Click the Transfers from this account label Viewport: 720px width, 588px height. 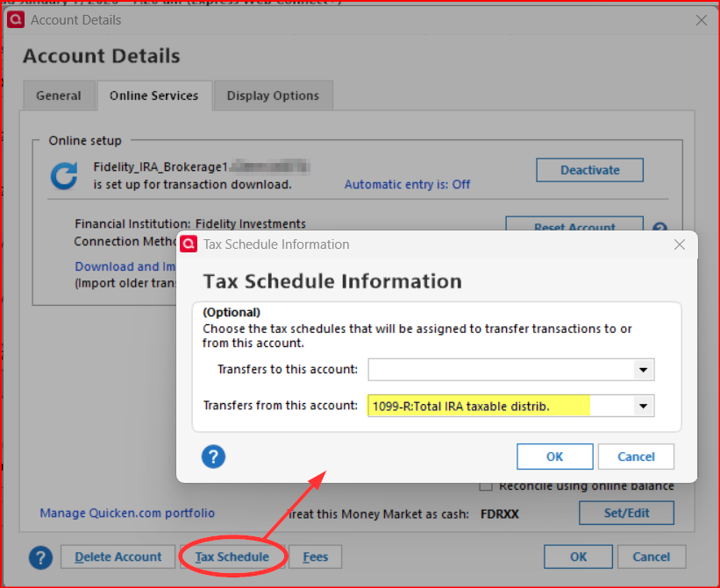(x=280, y=406)
